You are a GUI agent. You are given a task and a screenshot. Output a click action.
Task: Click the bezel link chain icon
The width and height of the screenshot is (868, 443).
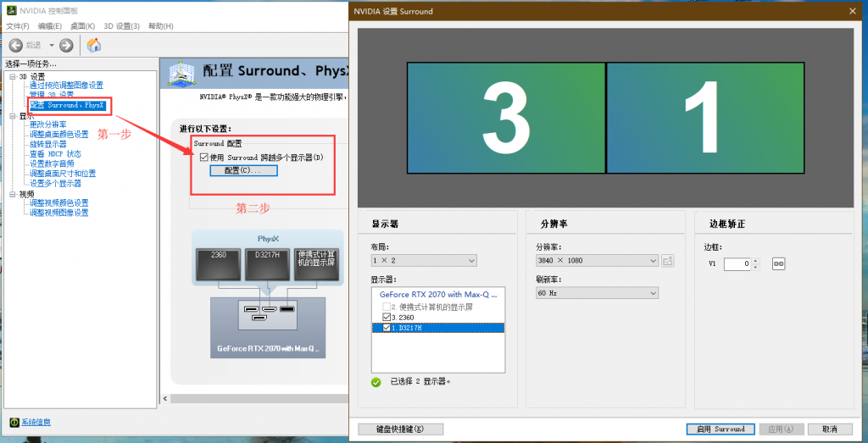pyautogui.click(x=778, y=264)
